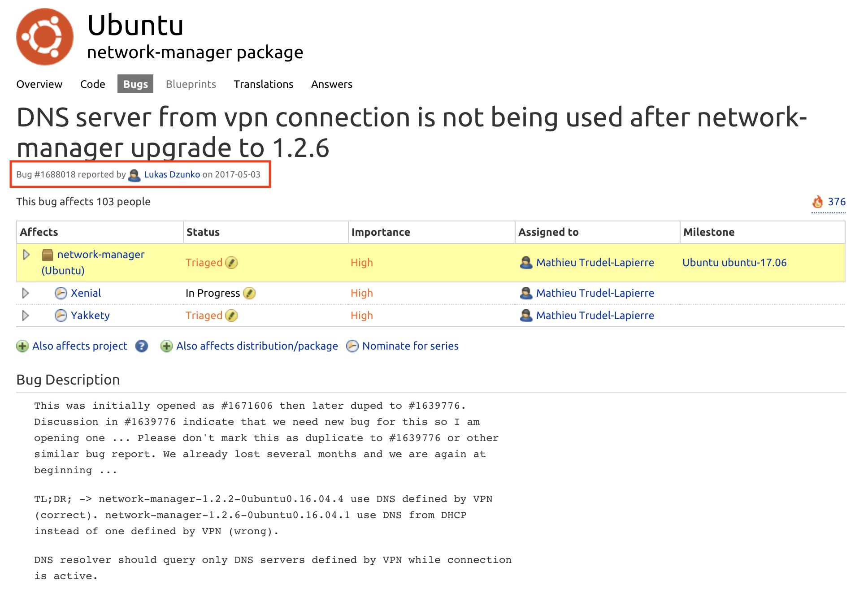Click the bug heat flame icon

pyautogui.click(x=818, y=202)
